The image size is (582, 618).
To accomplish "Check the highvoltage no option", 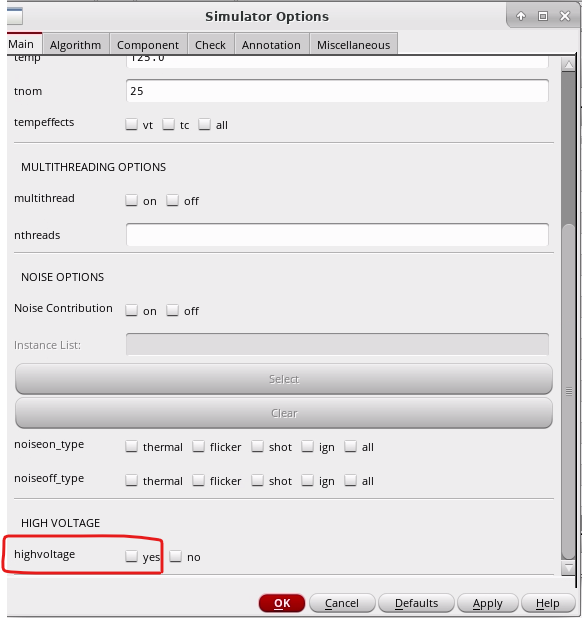I will [x=175, y=556].
